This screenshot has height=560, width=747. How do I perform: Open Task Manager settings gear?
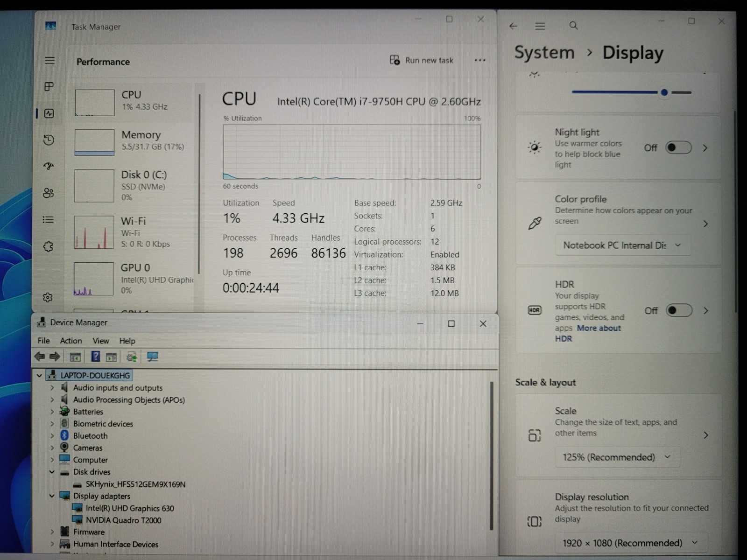pos(48,297)
